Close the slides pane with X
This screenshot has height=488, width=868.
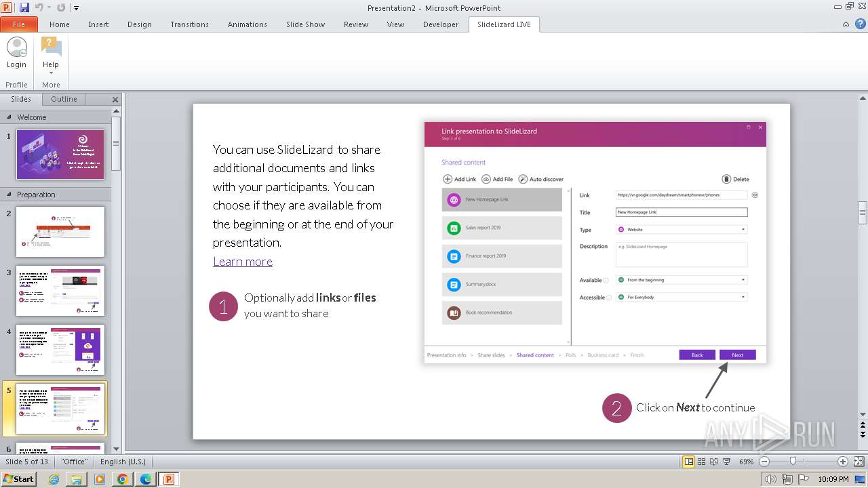pyautogui.click(x=115, y=99)
